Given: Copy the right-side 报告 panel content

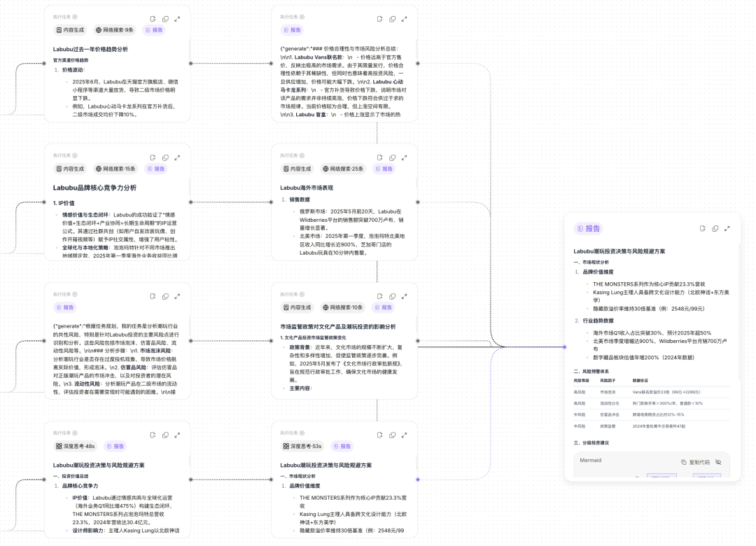Looking at the screenshot, I should click(x=715, y=229).
